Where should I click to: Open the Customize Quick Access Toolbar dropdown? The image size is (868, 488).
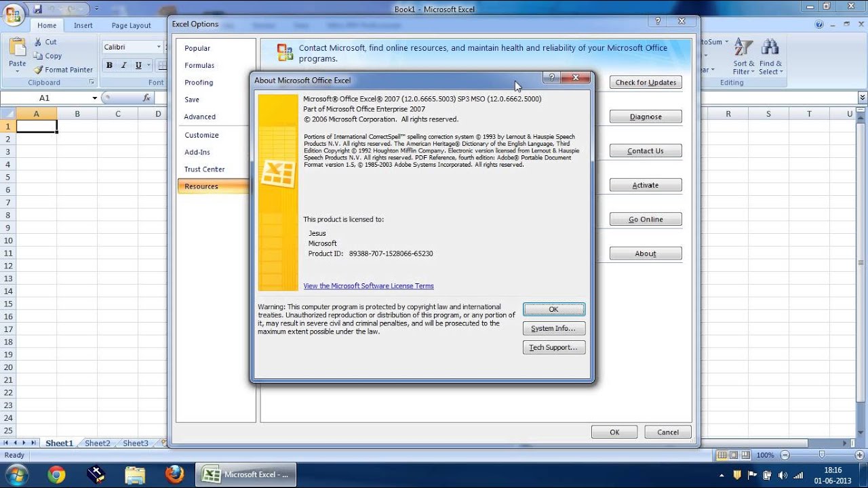click(97, 9)
